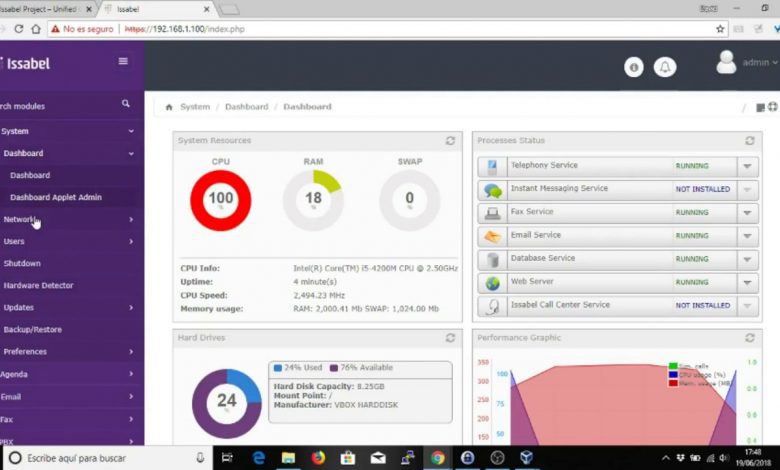Click the SWAP 0 percent gauge
The image size is (780, 470).
click(x=409, y=200)
